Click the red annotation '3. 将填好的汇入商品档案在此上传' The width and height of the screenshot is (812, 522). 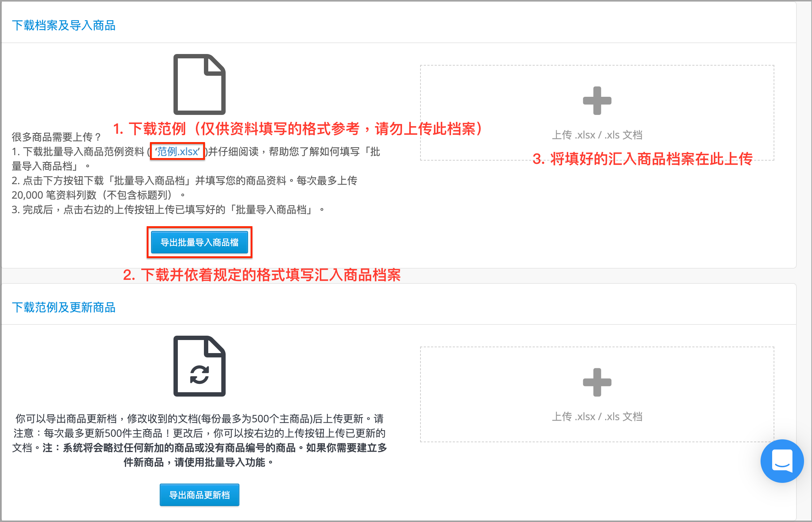(643, 159)
